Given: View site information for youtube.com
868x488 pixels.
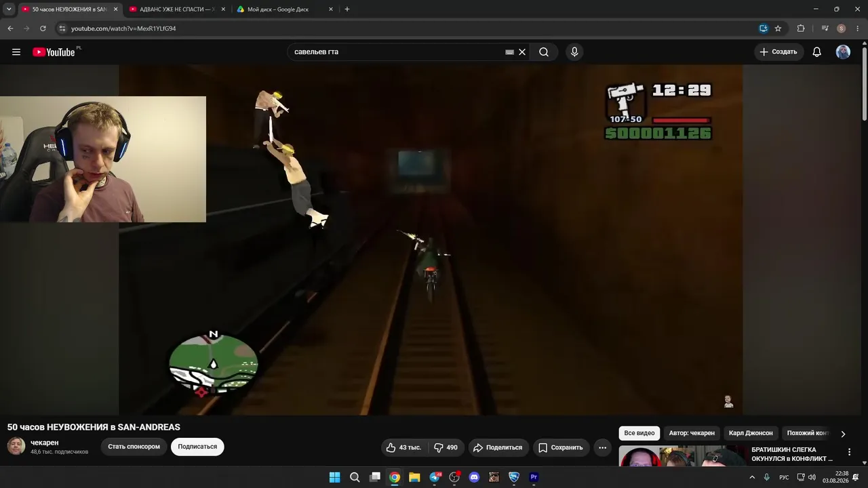Looking at the screenshot, I should pos(62,28).
